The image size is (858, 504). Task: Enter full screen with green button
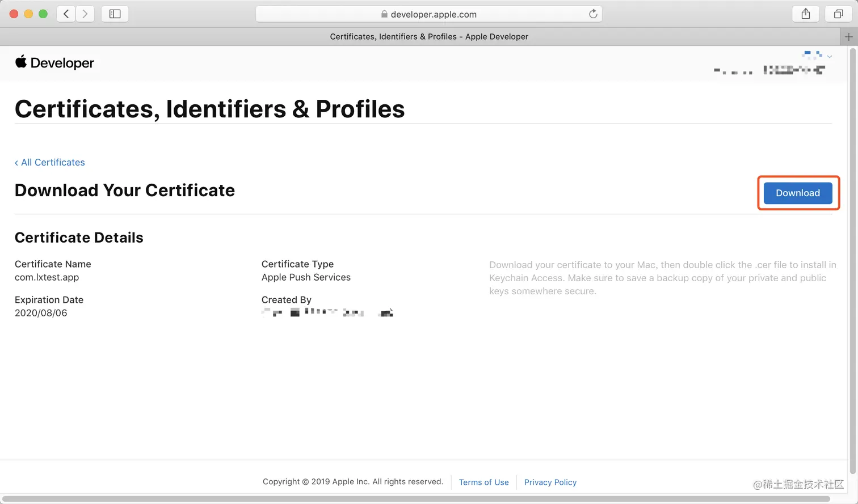point(43,14)
